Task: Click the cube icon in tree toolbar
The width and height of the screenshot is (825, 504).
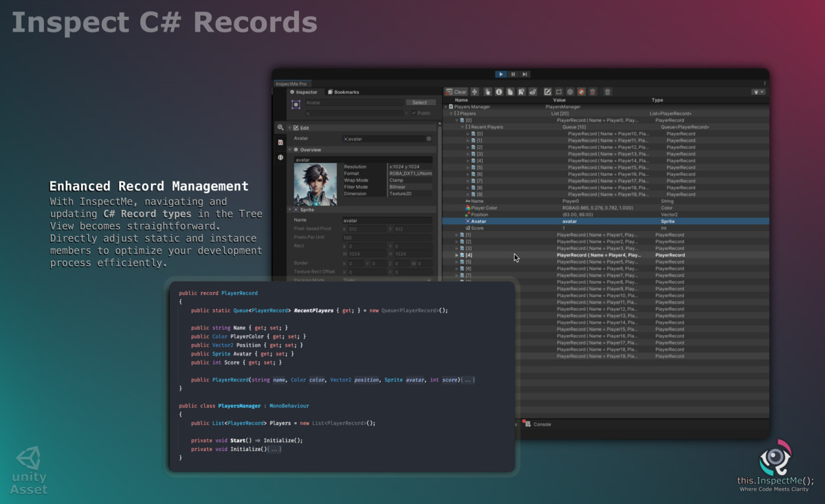Action: pyautogui.click(x=570, y=91)
